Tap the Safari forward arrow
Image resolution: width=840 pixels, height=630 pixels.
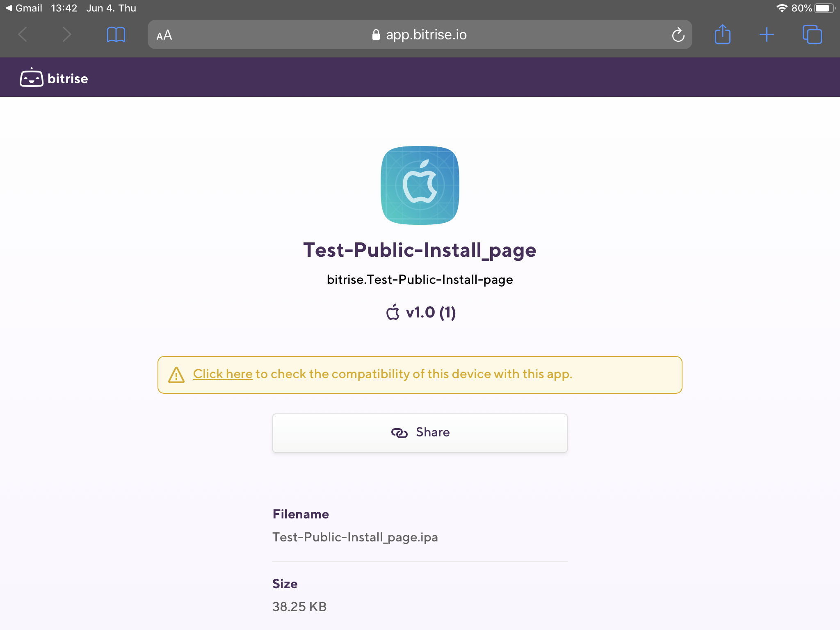tap(66, 34)
